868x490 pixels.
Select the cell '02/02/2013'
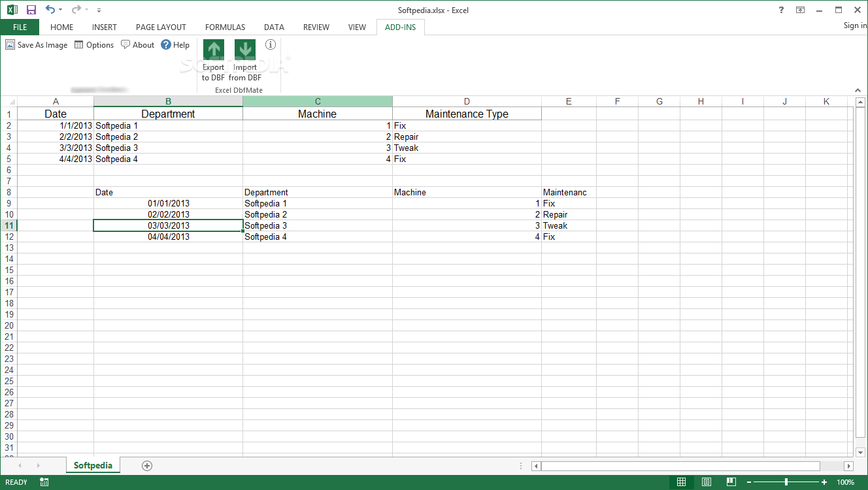pyautogui.click(x=169, y=214)
